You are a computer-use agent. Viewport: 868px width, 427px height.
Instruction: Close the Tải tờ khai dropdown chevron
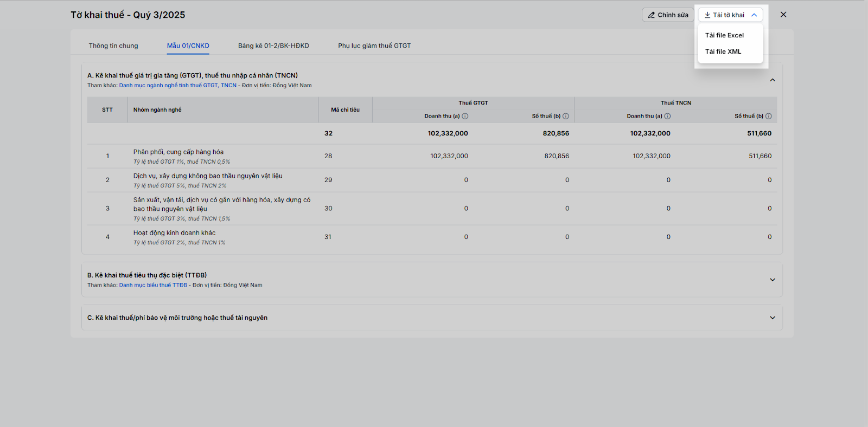[x=754, y=15]
